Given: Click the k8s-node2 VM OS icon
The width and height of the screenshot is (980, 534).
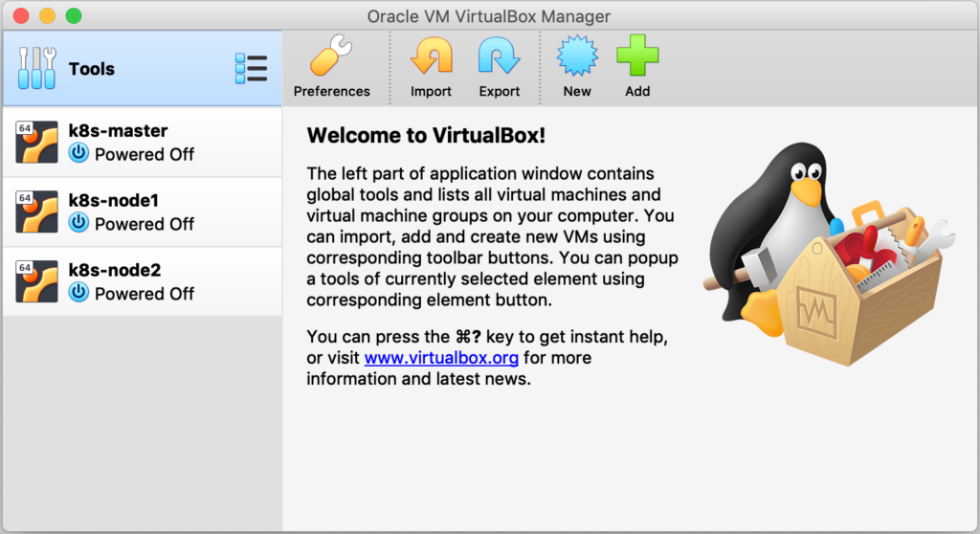Looking at the screenshot, I should point(37,281).
